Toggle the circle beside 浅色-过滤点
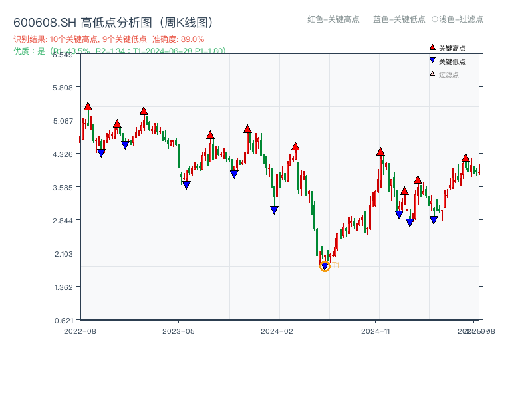Image resolution: width=532 pixels, height=399 pixels. 434,19
